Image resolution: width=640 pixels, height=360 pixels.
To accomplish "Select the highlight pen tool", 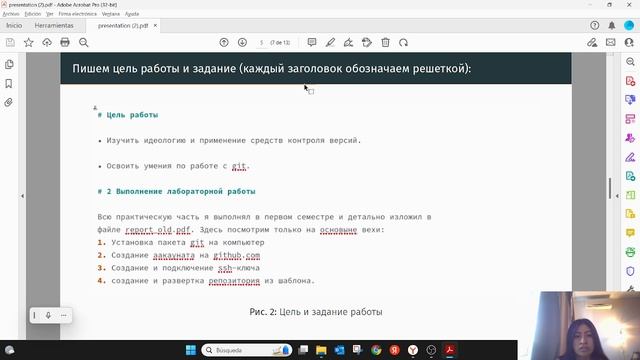I will pos(330,42).
